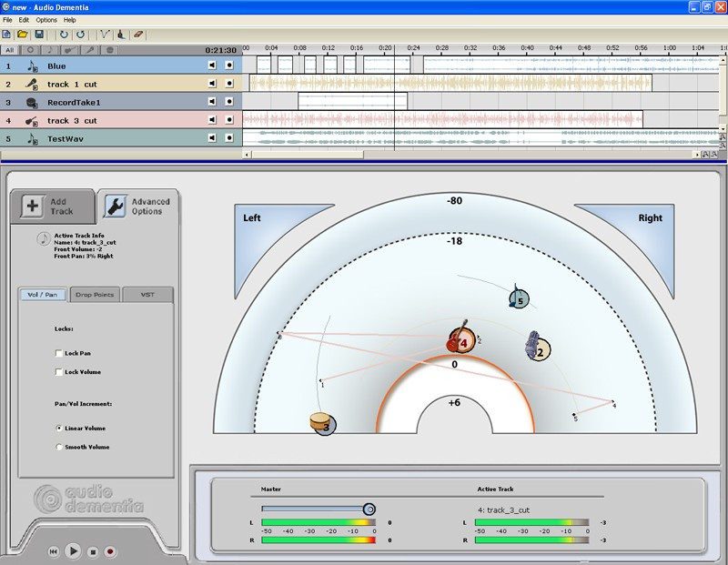The width and height of the screenshot is (728, 565).
Task: Click the horizontal zoom-in magnifier icon
Action: [x=705, y=155]
